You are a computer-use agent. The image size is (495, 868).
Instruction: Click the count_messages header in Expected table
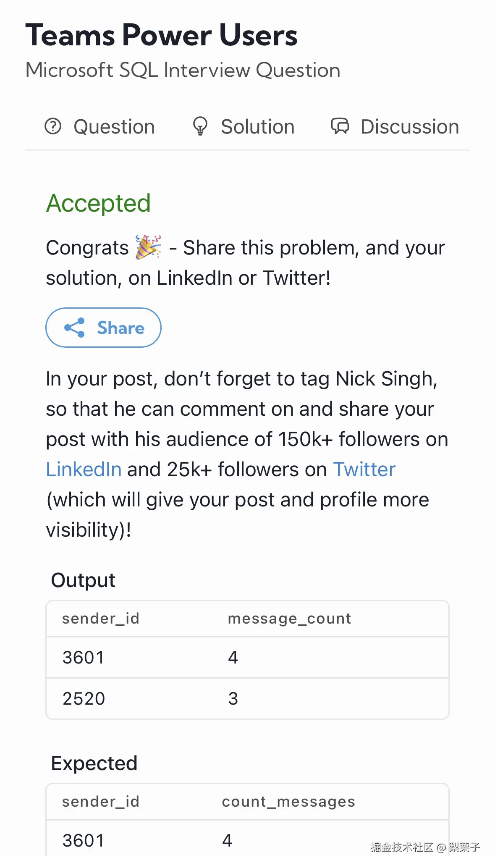(x=288, y=802)
